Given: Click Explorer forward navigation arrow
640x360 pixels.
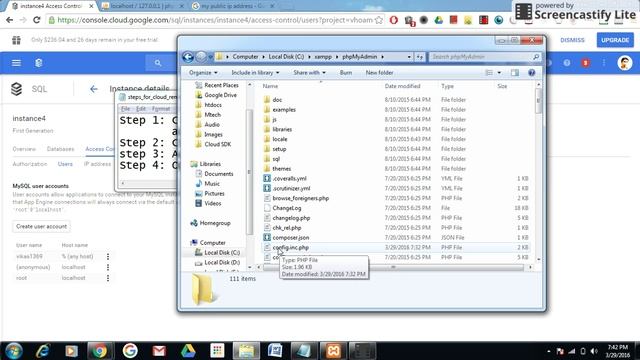Looking at the screenshot, I should (x=201, y=57).
